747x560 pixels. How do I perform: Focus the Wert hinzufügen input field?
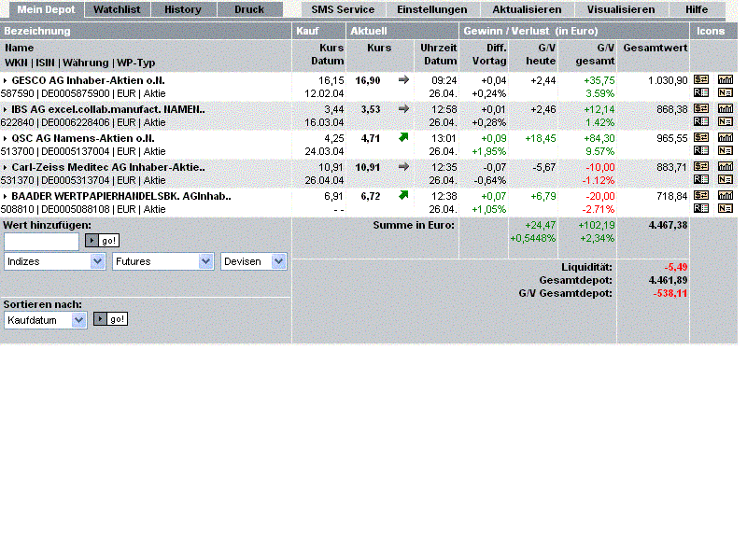point(41,242)
